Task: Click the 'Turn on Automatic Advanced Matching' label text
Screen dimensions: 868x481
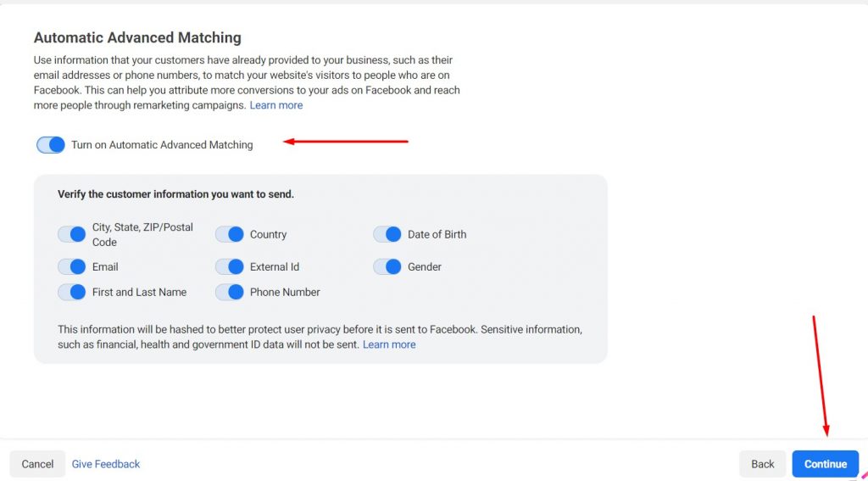Action: [x=162, y=145]
